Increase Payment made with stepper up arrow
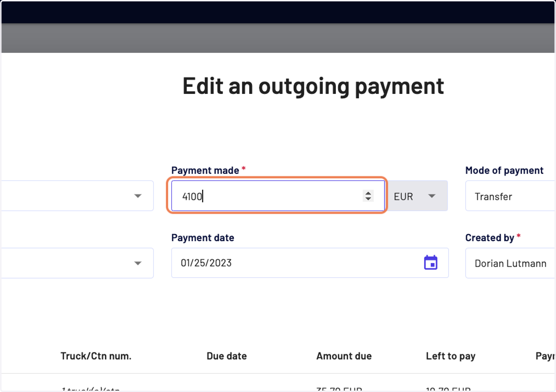Image resolution: width=556 pixels, height=392 pixels. [368, 193]
